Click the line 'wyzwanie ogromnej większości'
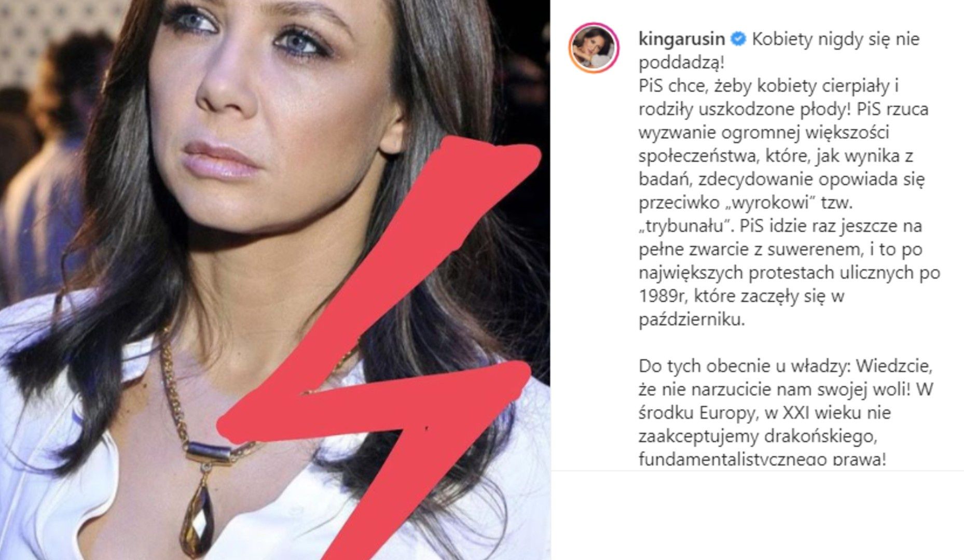The height and width of the screenshot is (560, 964). click(x=764, y=133)
